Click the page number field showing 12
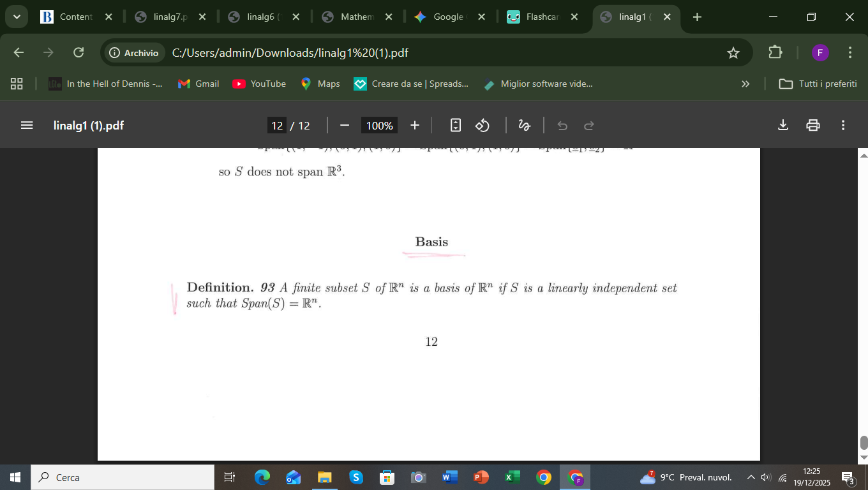The height and width of the screenshot is (490, 868). [277, 126]
